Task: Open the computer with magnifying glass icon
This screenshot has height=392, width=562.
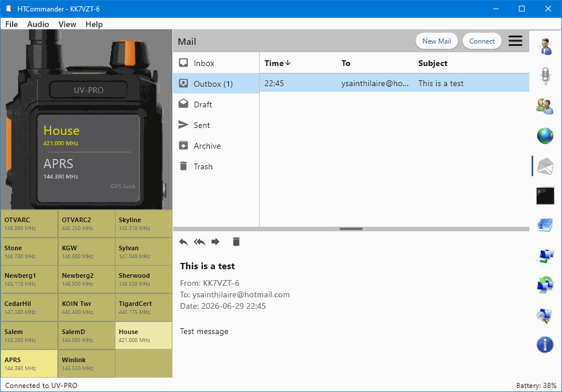Action: tap(545, 316)
